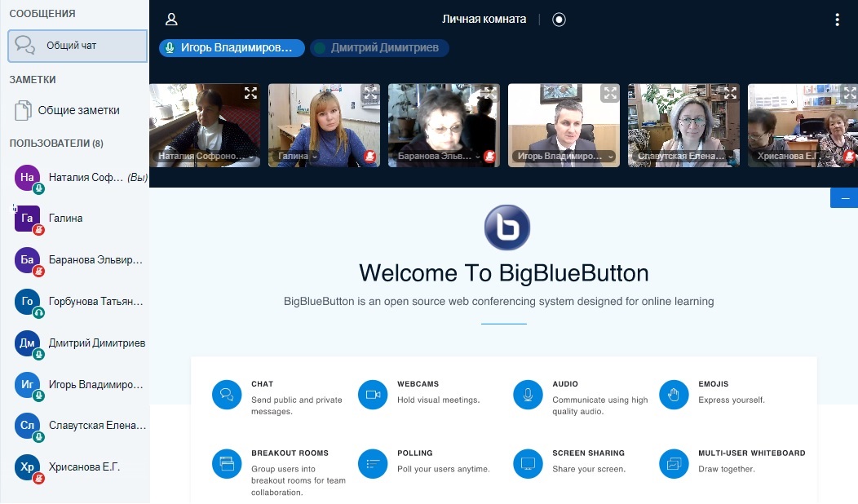Click talking indicator Дмитрий Димитриев
Viewport: 858px width, 504px height.
coord(380,47)
